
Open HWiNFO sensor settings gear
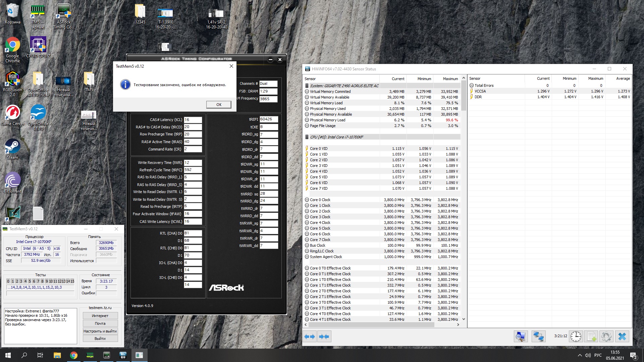click(x=606, y=336)
